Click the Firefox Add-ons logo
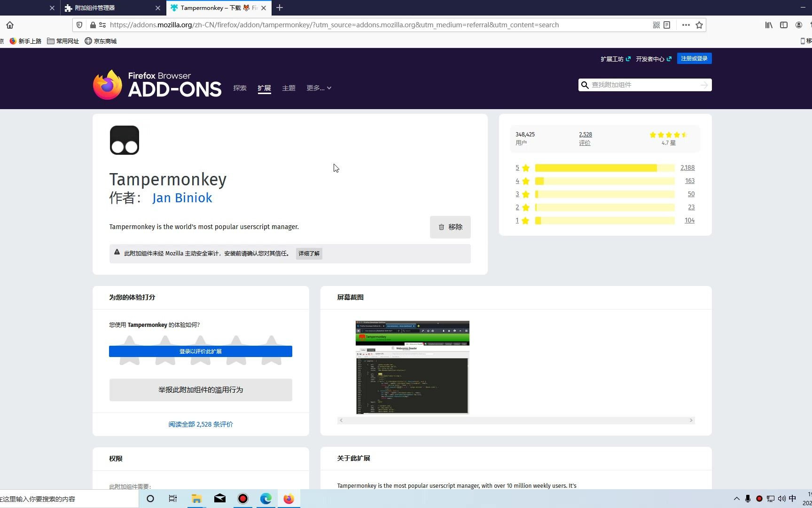Screen dimensions: 812x508 157,85
